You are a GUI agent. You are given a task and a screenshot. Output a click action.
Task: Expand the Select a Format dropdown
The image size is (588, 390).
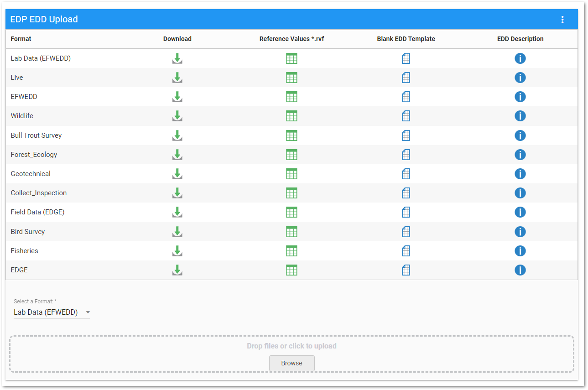click(52, 312)
